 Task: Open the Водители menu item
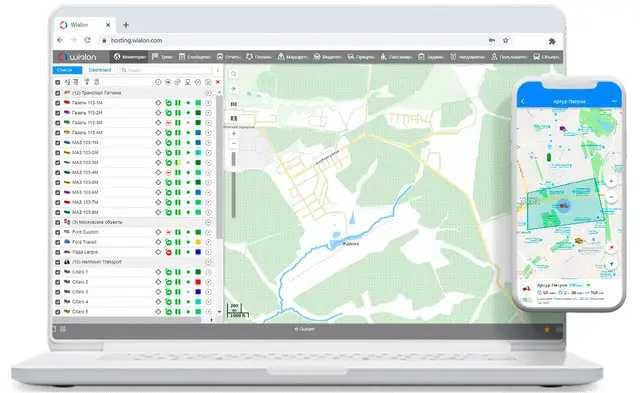[327, 57]
